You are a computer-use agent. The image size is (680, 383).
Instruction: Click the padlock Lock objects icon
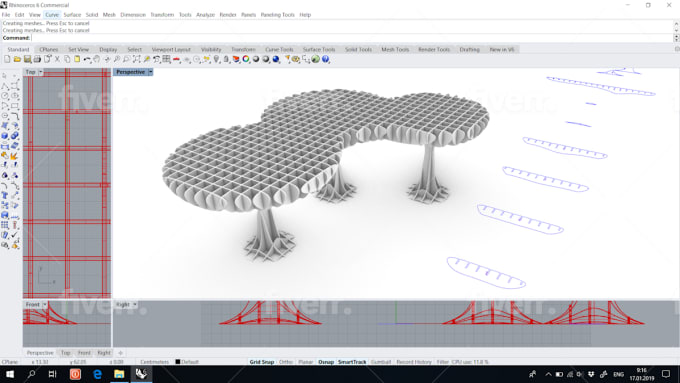point(226,59)
